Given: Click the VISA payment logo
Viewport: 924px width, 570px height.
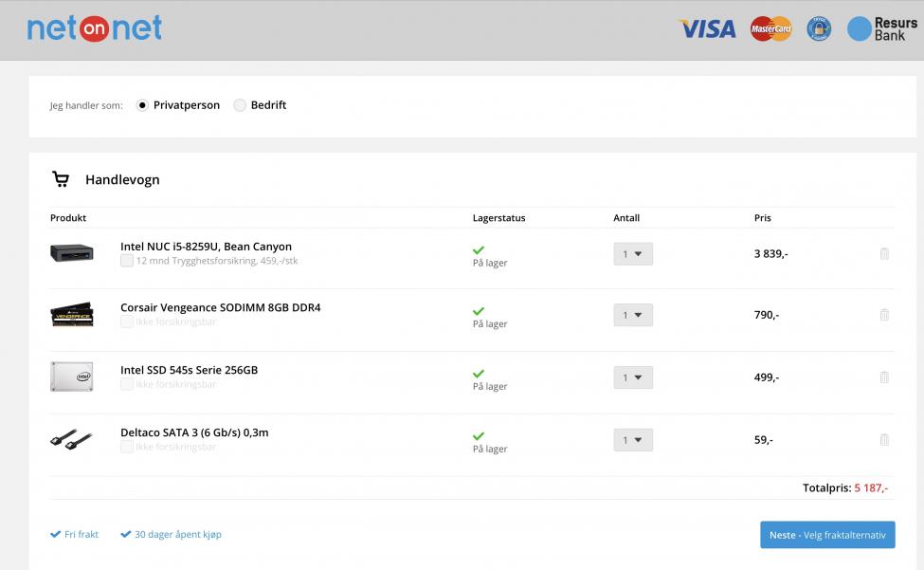Looking at the screenshot, I should [x=707, y=28].
